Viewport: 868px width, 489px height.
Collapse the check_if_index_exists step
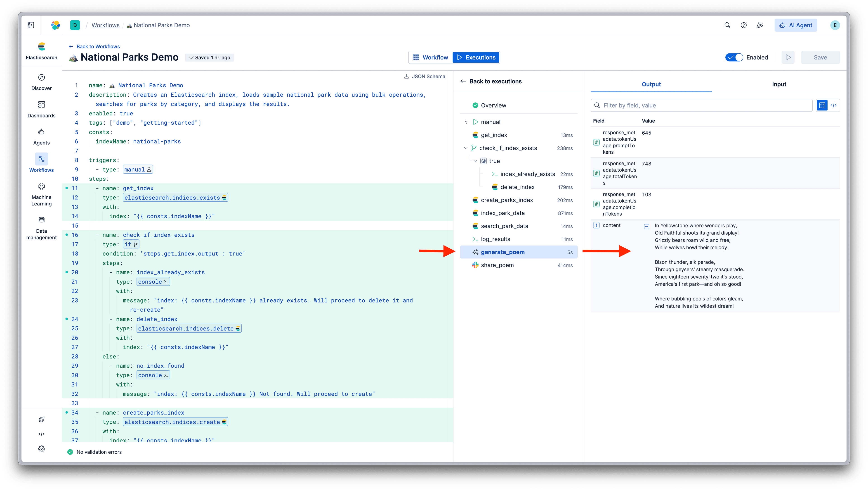click(465, 148)
